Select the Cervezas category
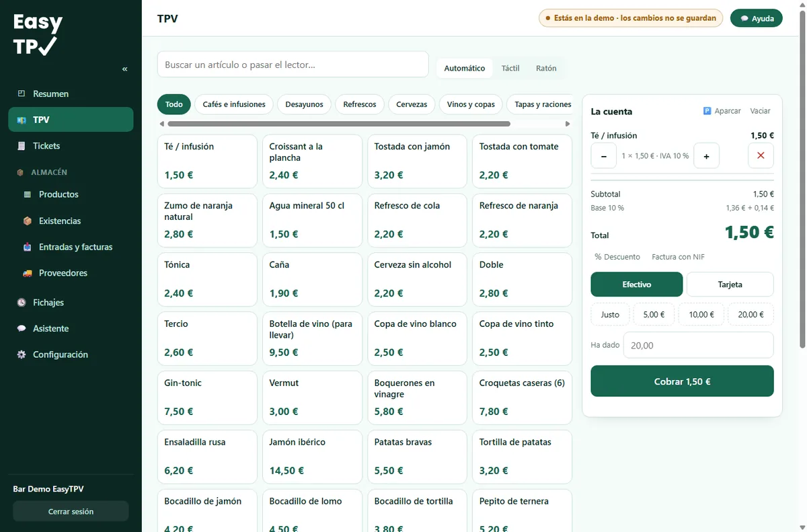The height and width of the screenshot is (532, 807). [412, 104]
